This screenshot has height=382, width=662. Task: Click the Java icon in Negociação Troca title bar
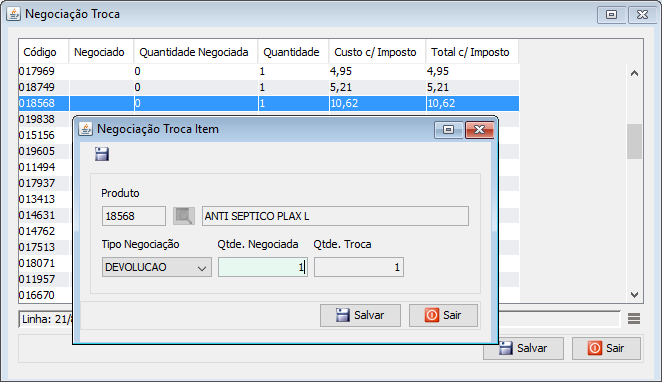pyautogui.click(x=14, y=14)
